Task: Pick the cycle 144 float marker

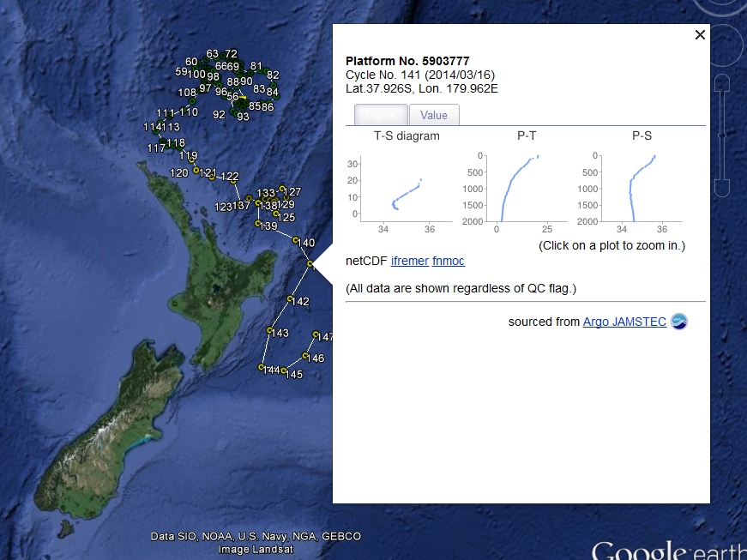Action: [262, 367]
